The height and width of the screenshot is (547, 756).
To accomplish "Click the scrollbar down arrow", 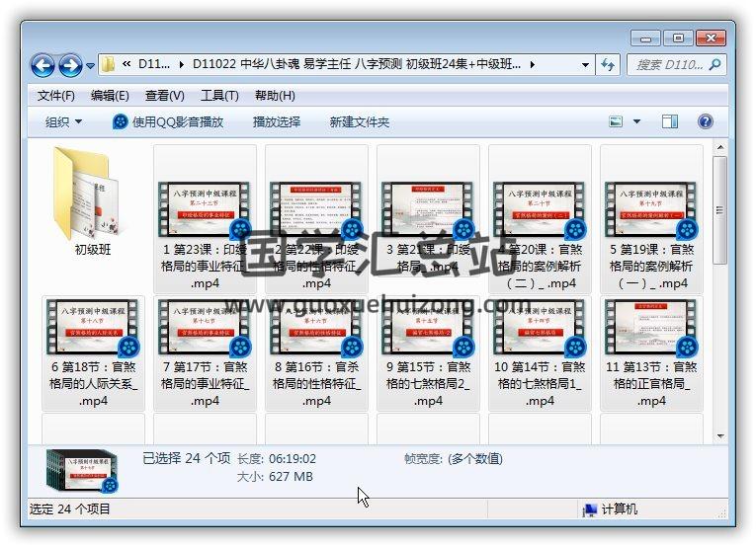I will tap(719, 436).
